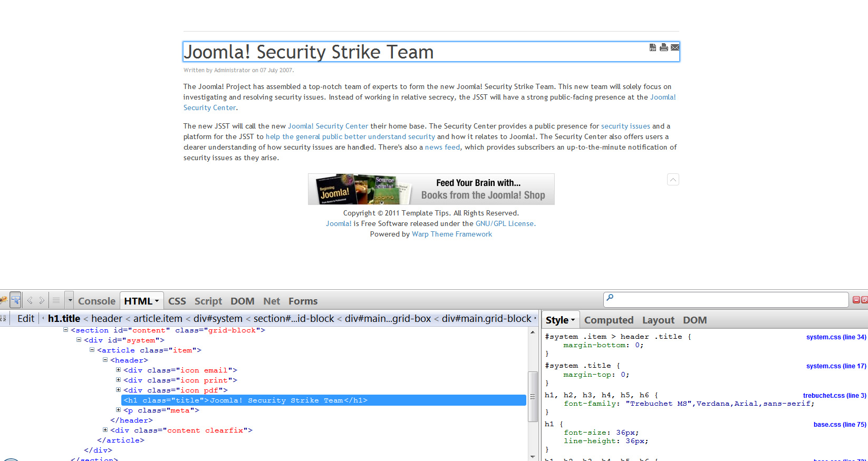The width and height of the screenshot is (868, 461).
Task: Open the dropdown arrow before the Console tab
Action: click(x=70, y=300)
